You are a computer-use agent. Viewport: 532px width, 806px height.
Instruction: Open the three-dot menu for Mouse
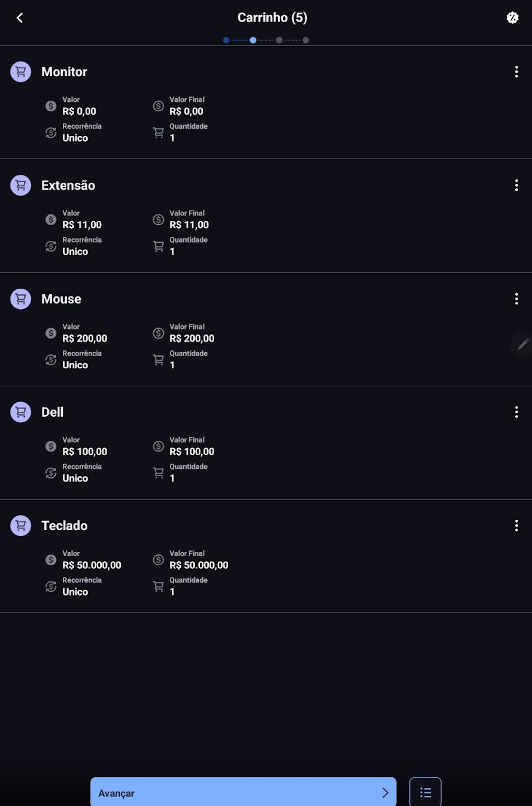[516, 299]
